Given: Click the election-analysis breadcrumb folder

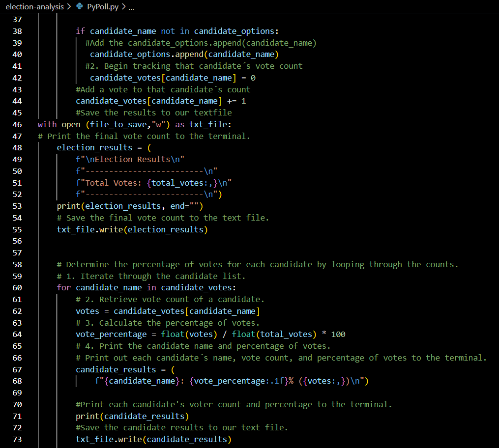Looking at the screenshot, I should 35,7.
